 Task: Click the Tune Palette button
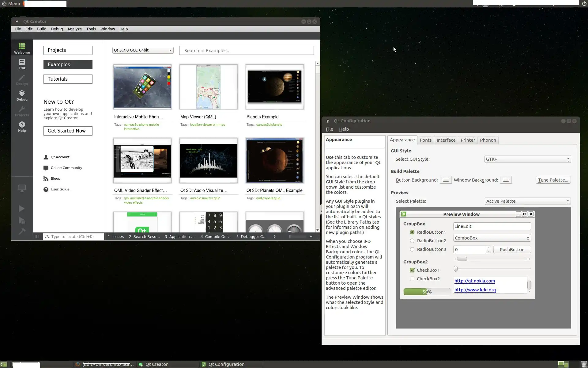[553, 180]
